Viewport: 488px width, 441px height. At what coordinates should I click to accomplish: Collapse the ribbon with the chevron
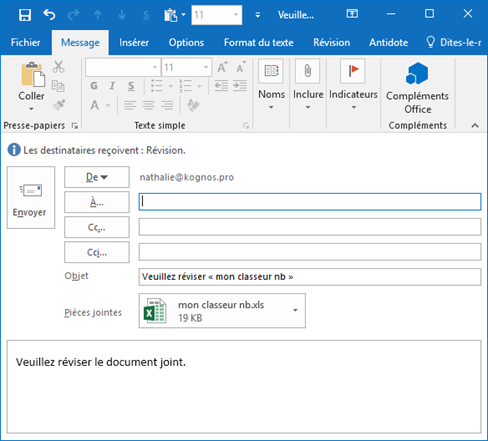point(475,126)
